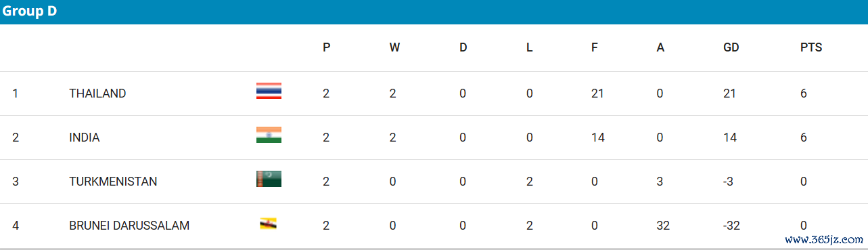Click the W column header

pos(394,47)
